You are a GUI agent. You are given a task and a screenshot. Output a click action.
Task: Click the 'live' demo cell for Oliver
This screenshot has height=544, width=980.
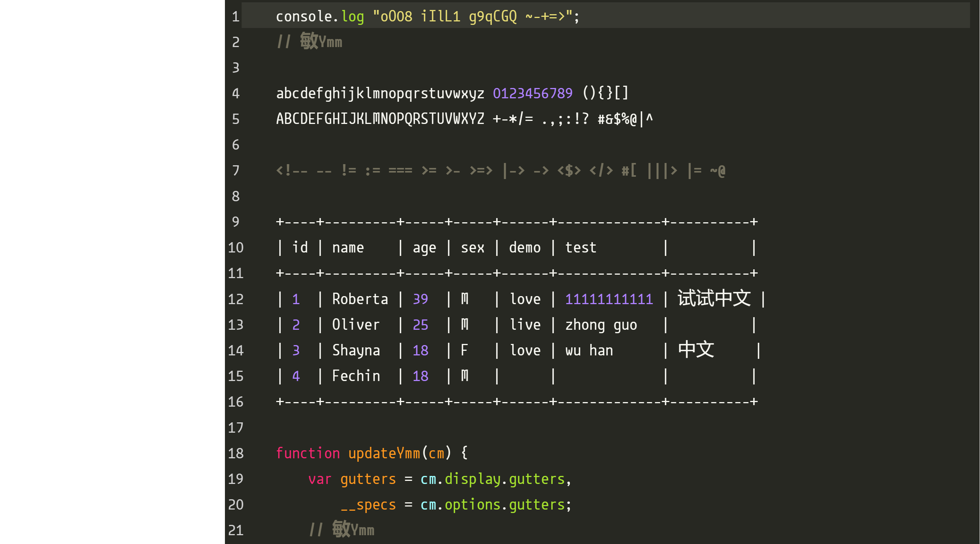pyautogui.click(x=525, y=325)
